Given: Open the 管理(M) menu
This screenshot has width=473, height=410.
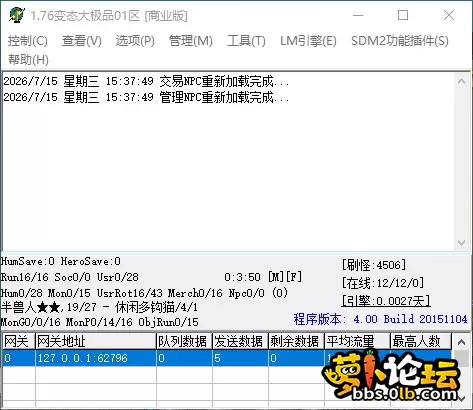Looking at the screenshot, I should (x=191, y=41).
